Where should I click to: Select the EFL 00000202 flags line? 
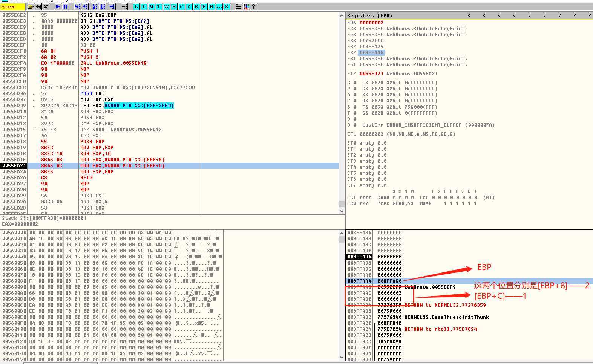(x=401, y=134)
